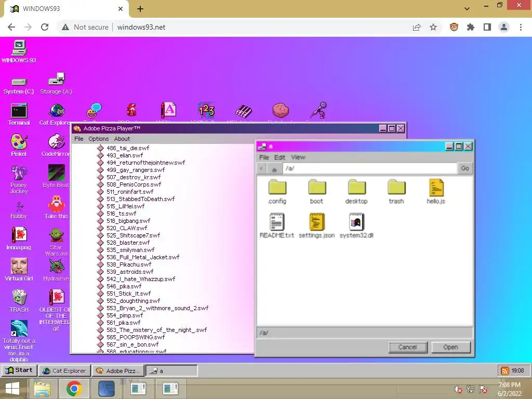
Task: Select 536_Full_Metal_Jacket.swf in the list
Action: [x=143, y=257]
